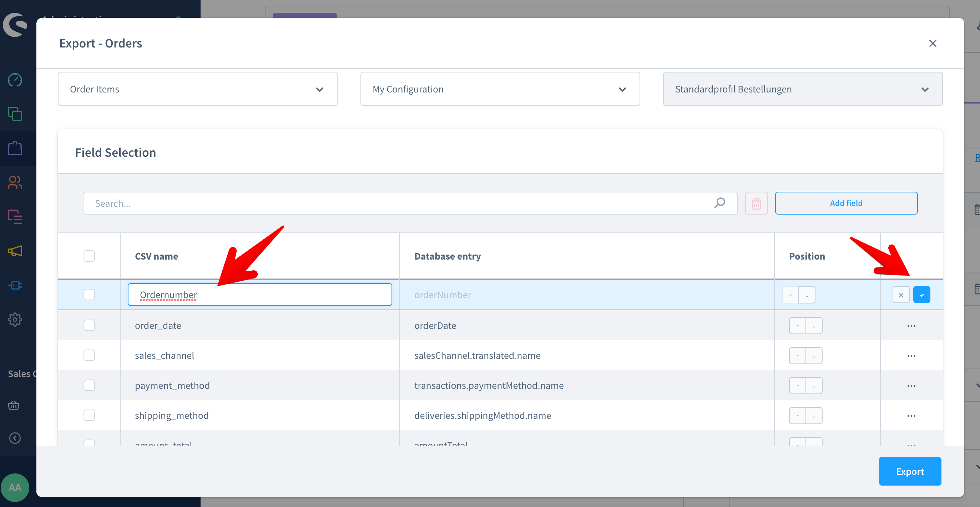Viewport: 980px width, 507px height.
Task: Open the Orders shopping bag icon
Action: [15, 149]
